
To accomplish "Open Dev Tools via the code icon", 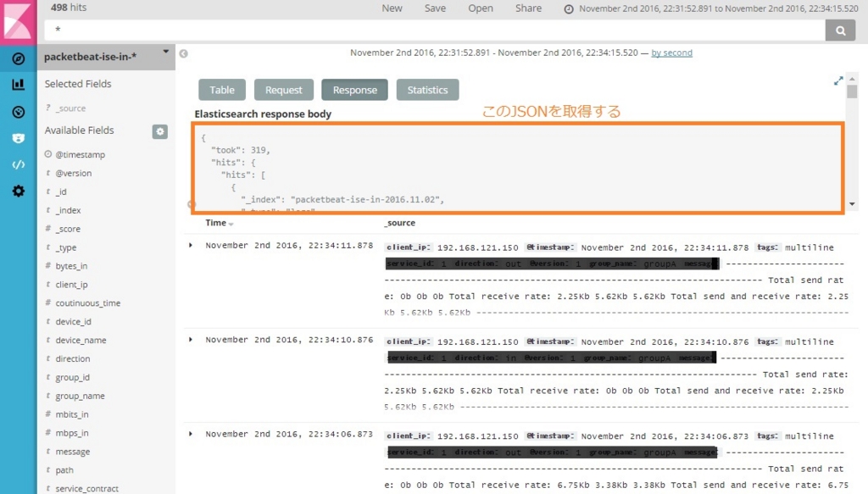I will 17,164.
